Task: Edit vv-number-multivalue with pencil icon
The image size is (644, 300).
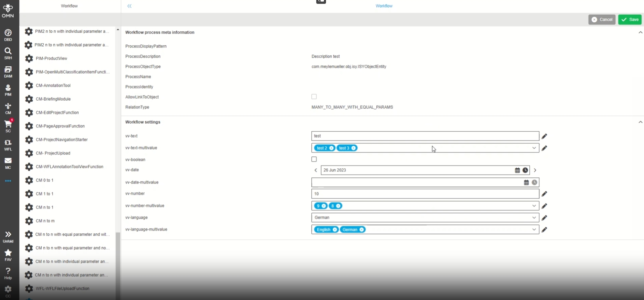Action: point(544,206)
